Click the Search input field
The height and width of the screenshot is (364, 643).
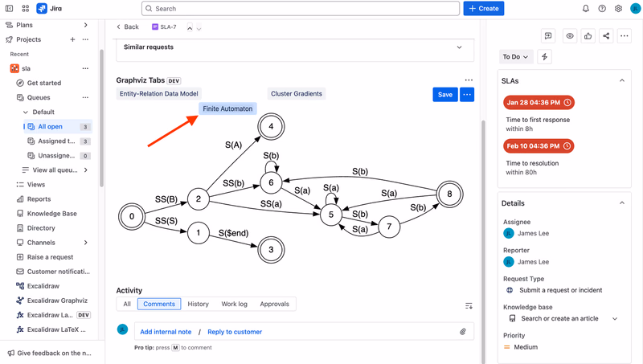[x=301, y=9]
